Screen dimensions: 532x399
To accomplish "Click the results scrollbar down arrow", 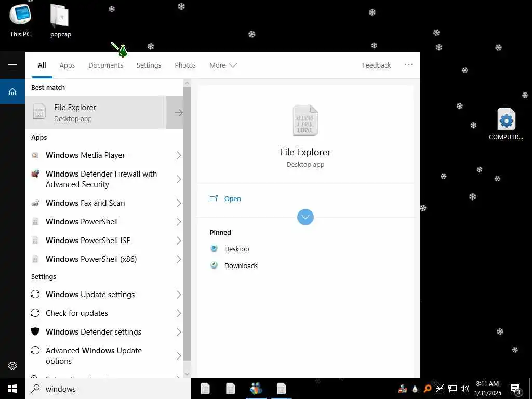I will 187,374.
